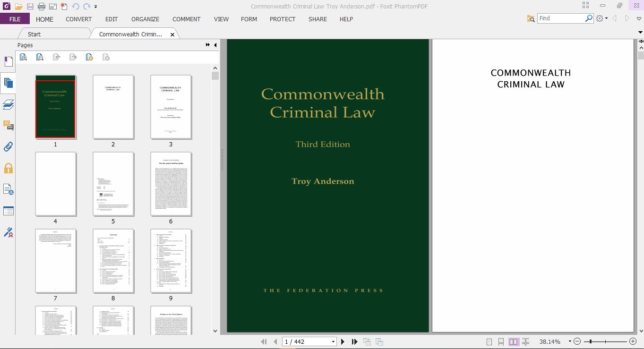Enlarge page thumbnails icon in Pages panel
Image resolution: width=644 pixels, height=349 pixels.
click(23, 57)
